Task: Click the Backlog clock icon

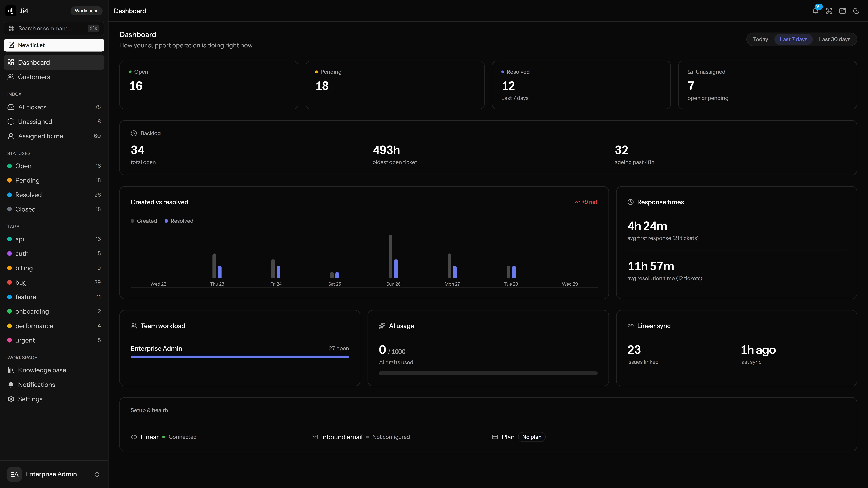Action: click(134, 133)
